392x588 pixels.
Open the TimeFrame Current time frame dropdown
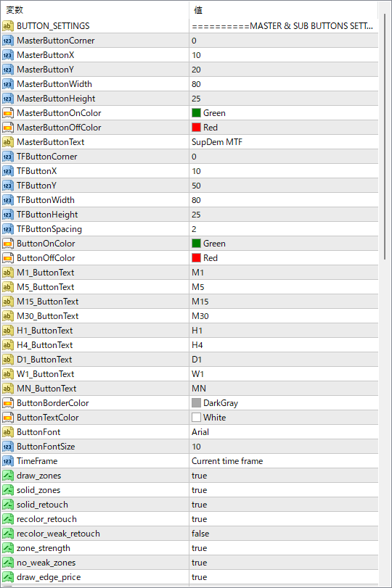coord(284,461)
